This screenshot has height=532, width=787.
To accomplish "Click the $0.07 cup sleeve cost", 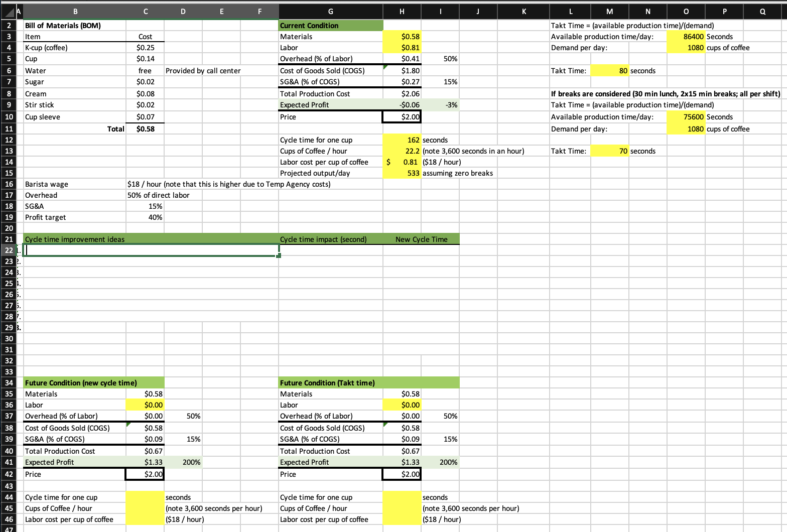I will 145,117.
